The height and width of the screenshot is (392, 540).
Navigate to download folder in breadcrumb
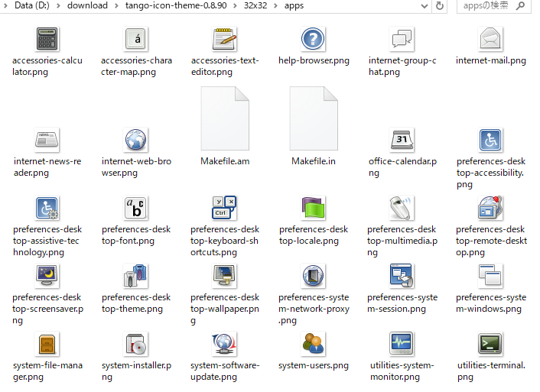(x=87, y=5)
